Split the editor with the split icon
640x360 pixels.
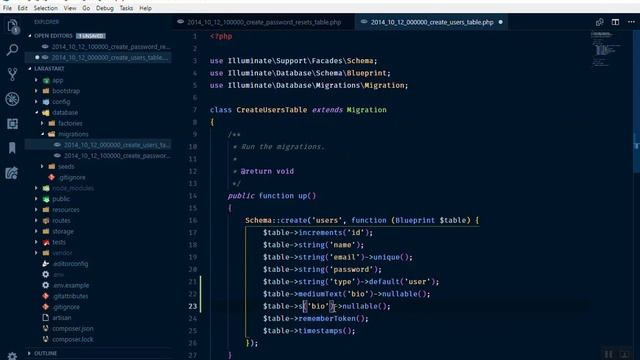(615, 22)
